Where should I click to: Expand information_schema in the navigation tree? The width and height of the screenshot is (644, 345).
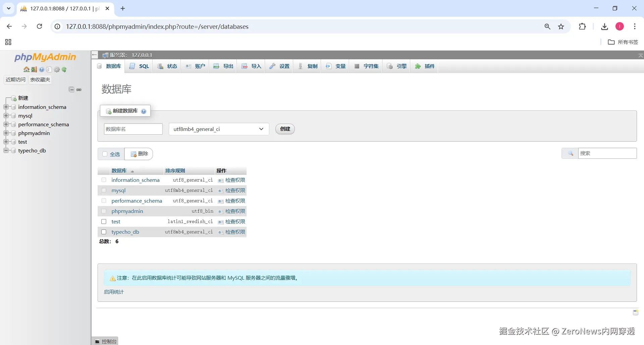coord(6,107)
